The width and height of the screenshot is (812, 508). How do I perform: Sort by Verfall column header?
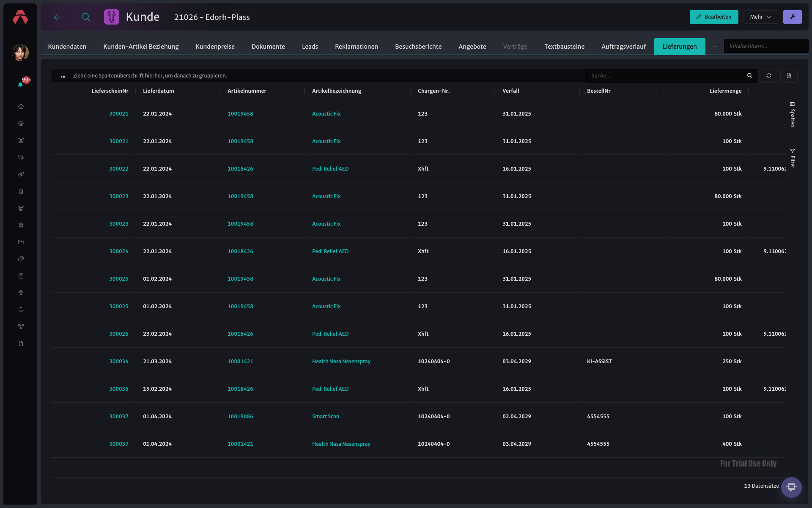pyautogui.click(x=510, y=91)
